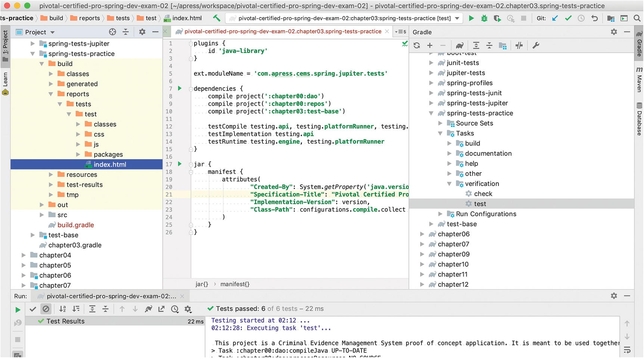Toggle show passed tests checkmark
The width and height of the screenshot is (644, 358).
(x=33, y=309)
